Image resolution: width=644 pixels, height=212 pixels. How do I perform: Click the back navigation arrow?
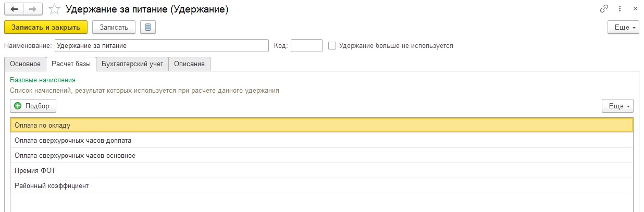point(14,9)
